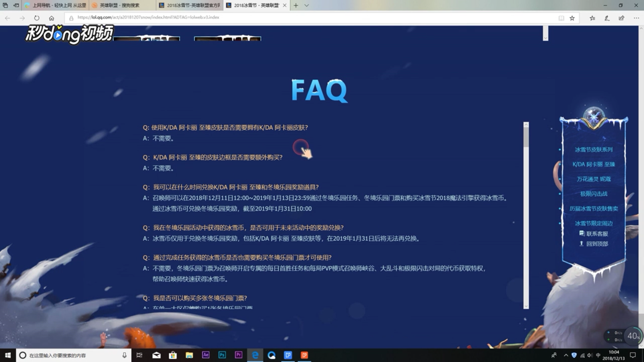The width and height of the screenshot is (644, 362).
Task: Switch to 上网导航 tab
Action: tap(55, 6)
